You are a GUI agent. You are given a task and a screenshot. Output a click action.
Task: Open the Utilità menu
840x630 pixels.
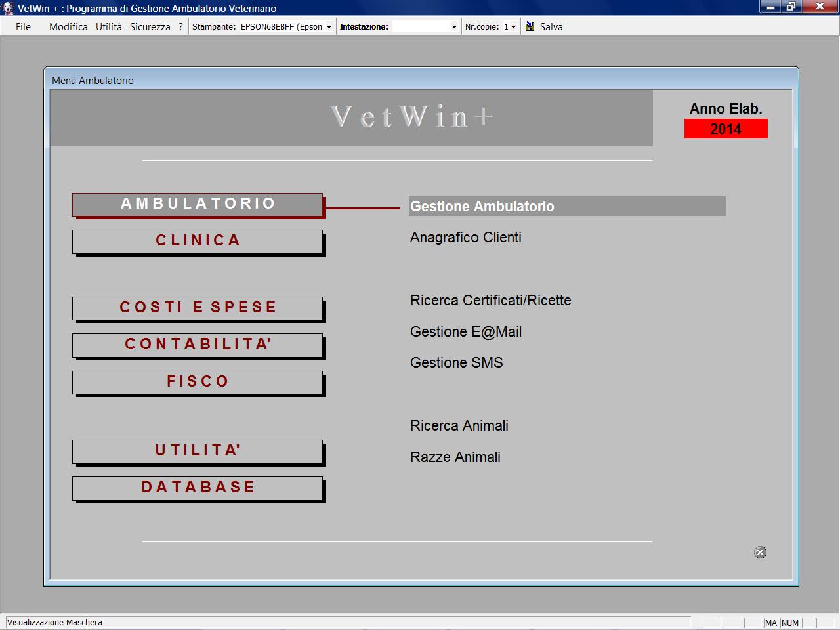pyautogui.click(x=109, y=27)
